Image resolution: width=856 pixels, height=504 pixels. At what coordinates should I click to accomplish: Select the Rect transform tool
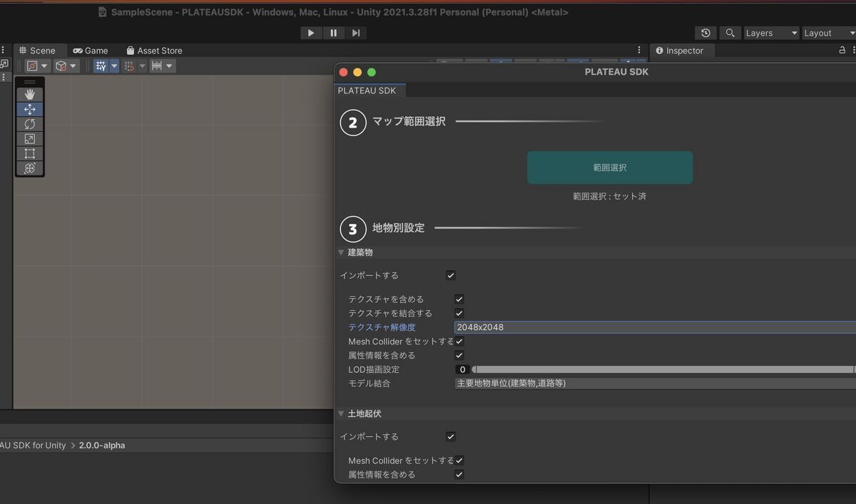coord(30,153)
